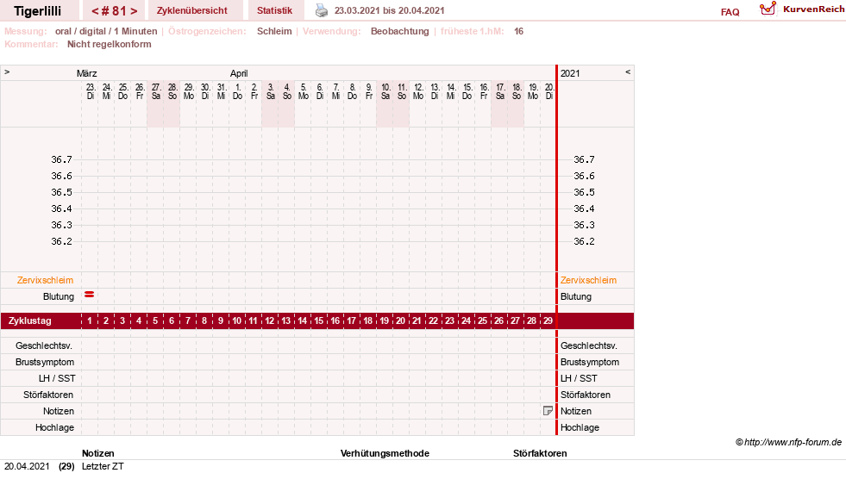Click the left Zervixschleim row label
The image size is (846, 504).
coord(46,280)
